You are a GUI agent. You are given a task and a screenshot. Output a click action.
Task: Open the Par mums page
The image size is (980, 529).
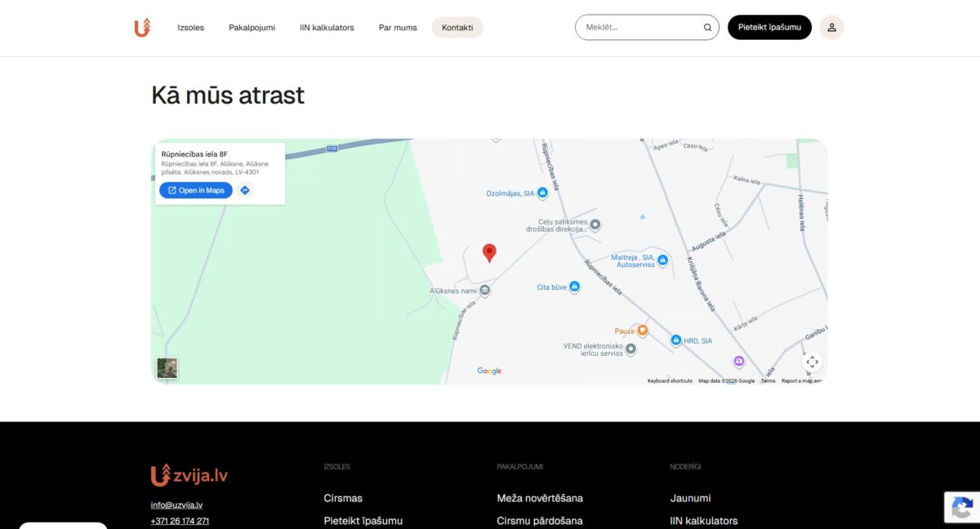[x=398, y=28]
